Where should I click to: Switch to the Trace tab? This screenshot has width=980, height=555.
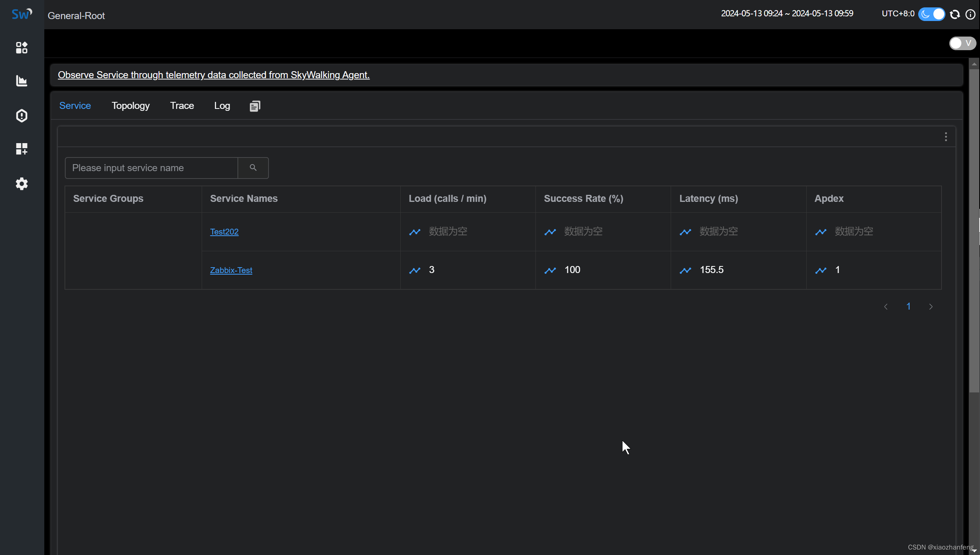(182, 105)
